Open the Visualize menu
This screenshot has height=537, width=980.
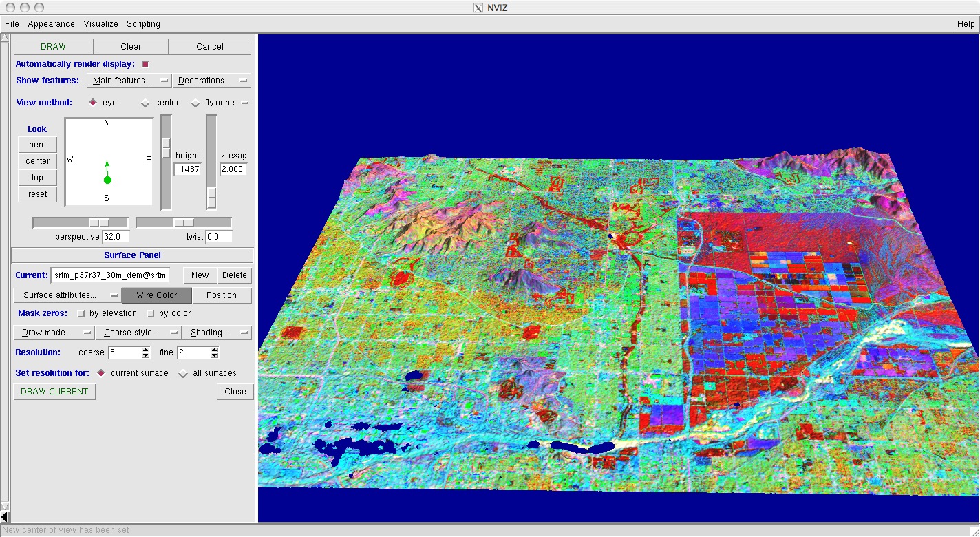click(x=100, y=24)
